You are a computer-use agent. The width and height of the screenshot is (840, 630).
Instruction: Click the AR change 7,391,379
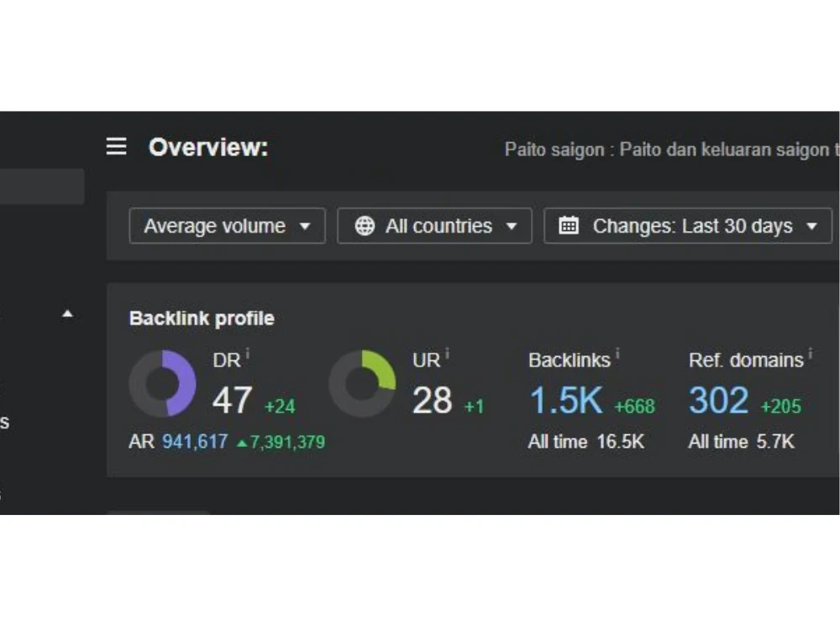tap(281, 442)
